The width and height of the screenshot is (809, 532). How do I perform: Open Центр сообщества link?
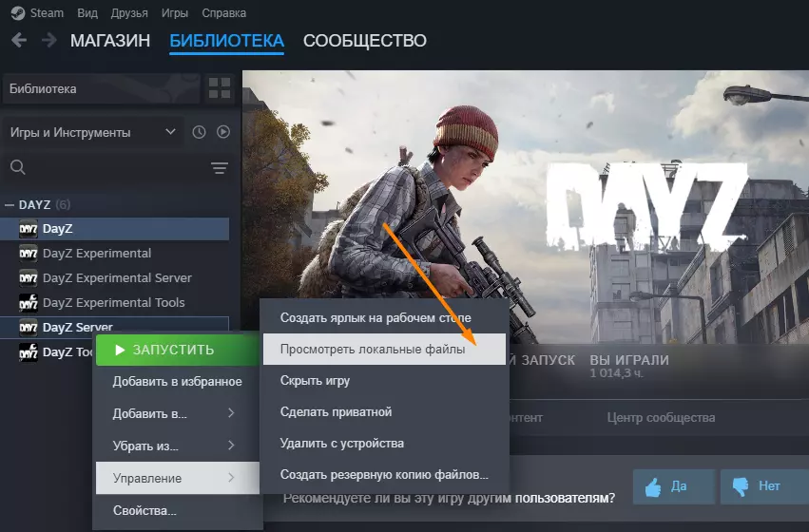tap(661, 418)
